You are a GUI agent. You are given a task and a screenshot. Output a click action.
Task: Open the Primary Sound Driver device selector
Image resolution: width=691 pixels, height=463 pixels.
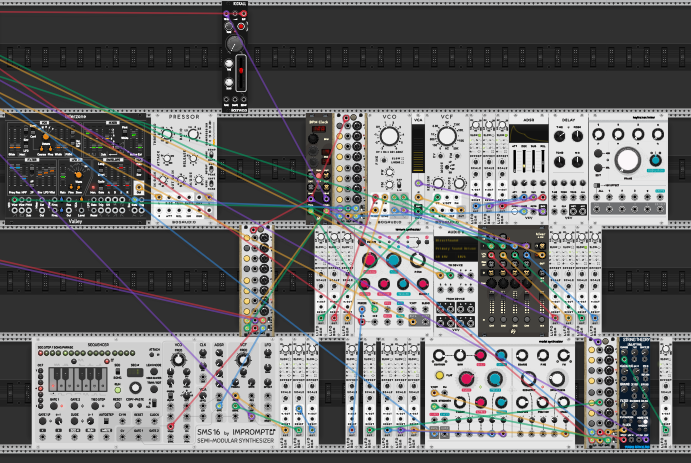pos(455,249)
